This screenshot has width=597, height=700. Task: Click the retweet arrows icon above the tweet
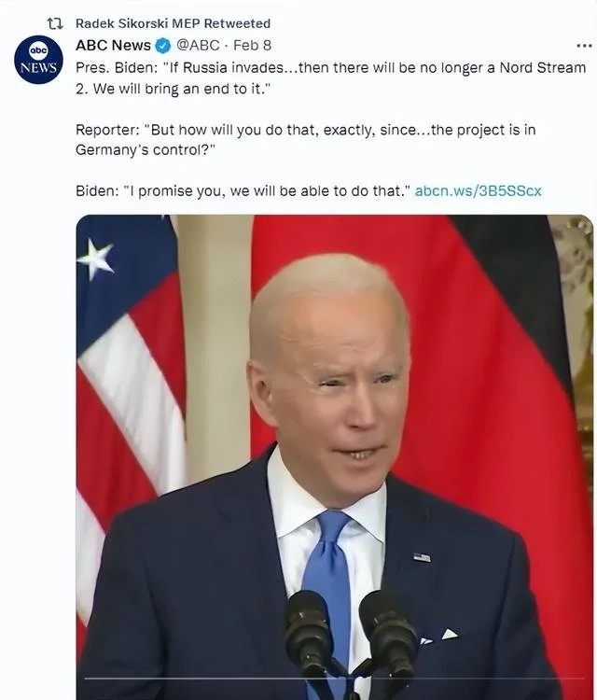point(55,23)
